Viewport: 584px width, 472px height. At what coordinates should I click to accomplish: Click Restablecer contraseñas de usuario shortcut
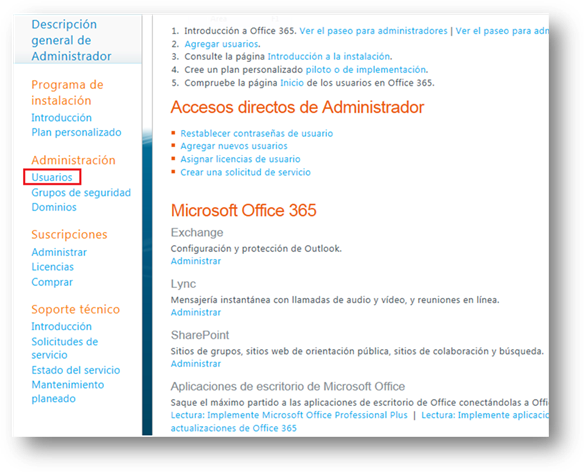257,133
